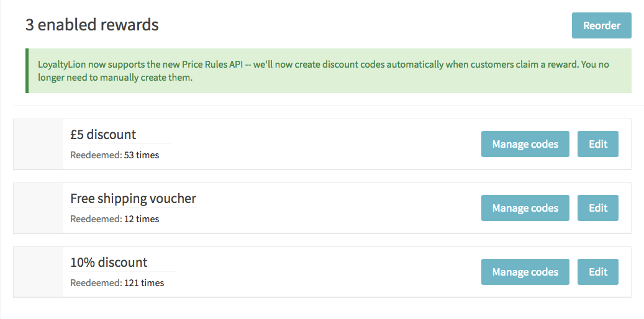Click the Free shipping voucher title

point(133,199)
